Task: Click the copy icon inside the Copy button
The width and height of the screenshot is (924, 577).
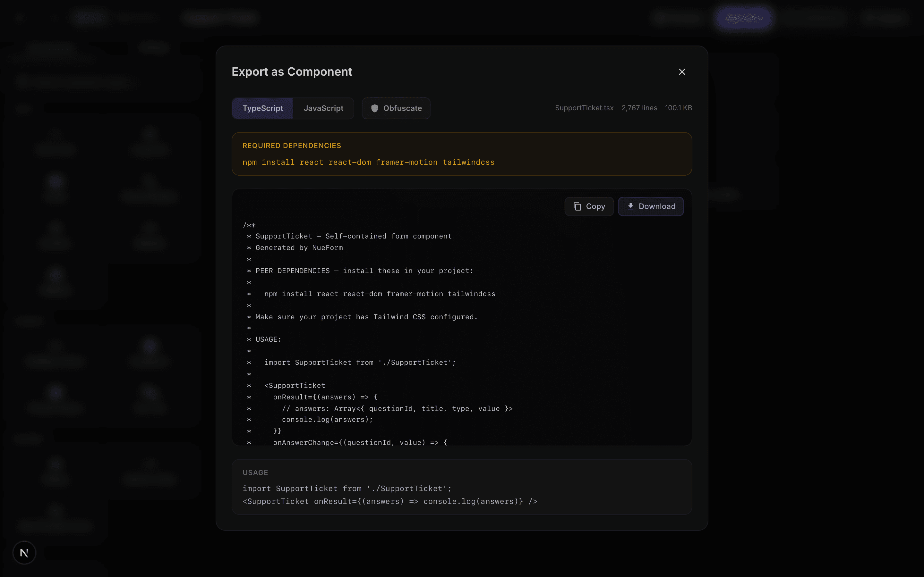Action: (577, 206)
